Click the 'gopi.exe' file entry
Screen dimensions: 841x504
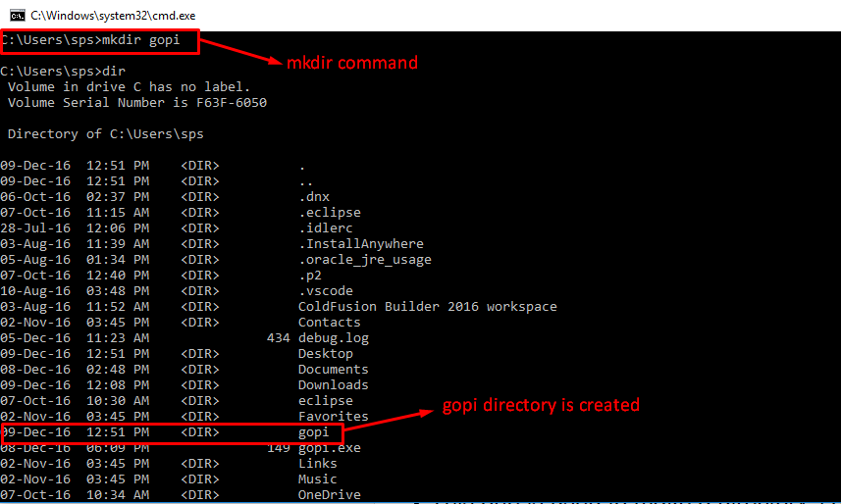click(x=330, y=448)
